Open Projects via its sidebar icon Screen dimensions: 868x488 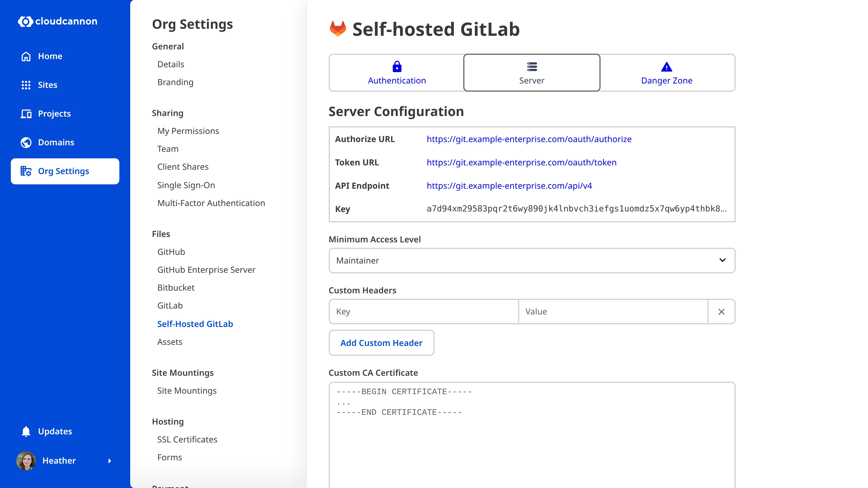[x=26, y=114]
